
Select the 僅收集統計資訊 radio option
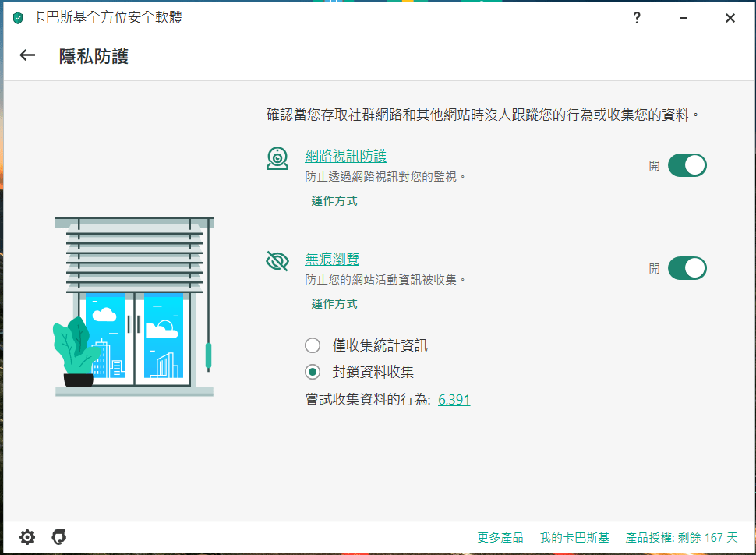click(x=313, y=345)
